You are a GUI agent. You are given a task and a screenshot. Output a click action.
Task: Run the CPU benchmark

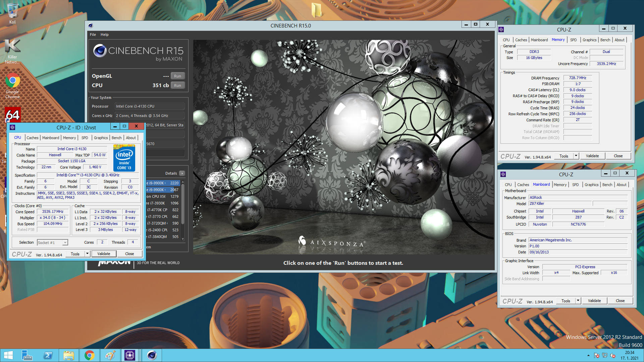click(178, 85)
